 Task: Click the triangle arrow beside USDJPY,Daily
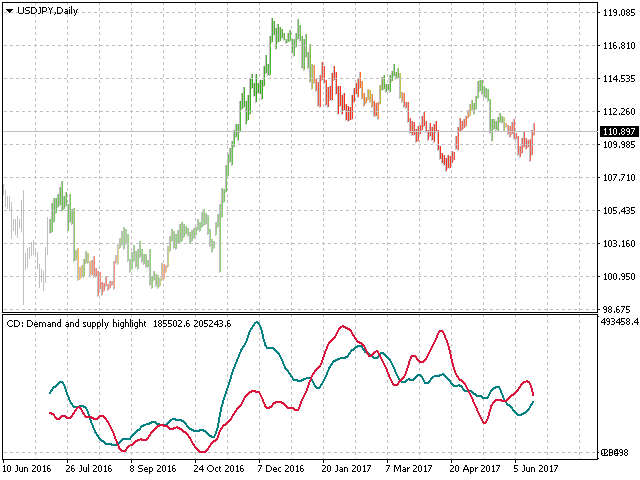[x=9, y=10]
